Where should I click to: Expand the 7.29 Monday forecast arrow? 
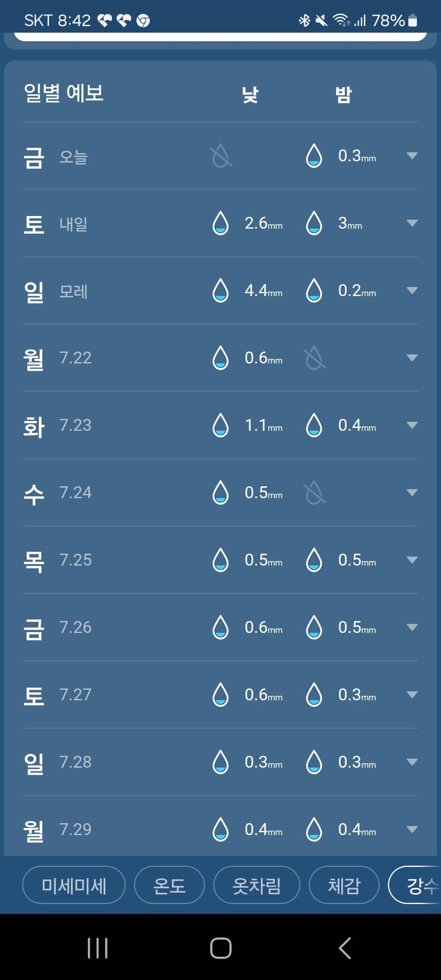click(412, 829)
